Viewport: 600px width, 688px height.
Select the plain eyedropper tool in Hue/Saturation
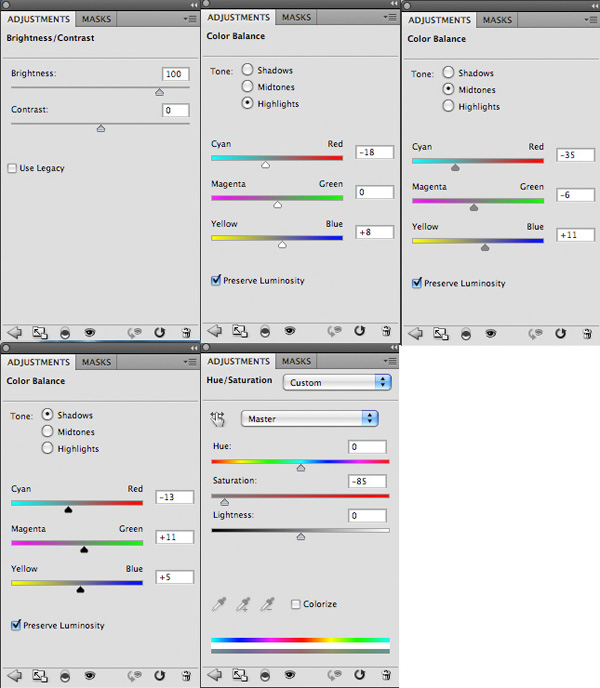(x=219, y=604)
